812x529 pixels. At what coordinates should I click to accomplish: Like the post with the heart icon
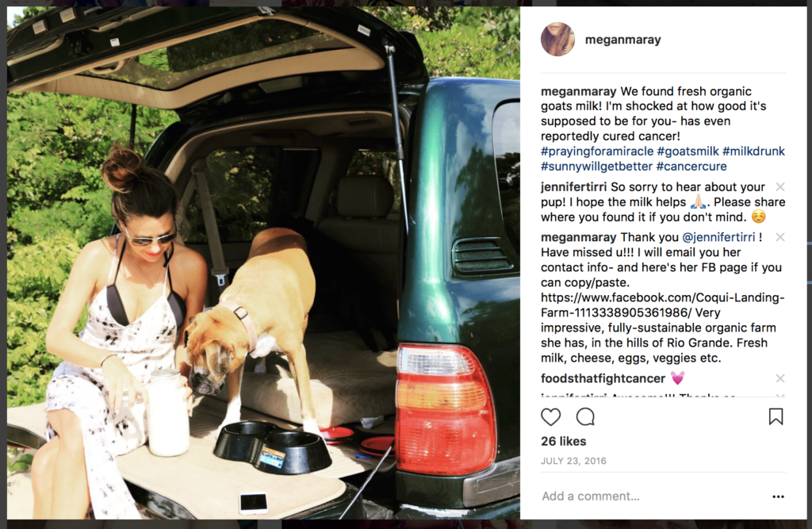(550, 416)
